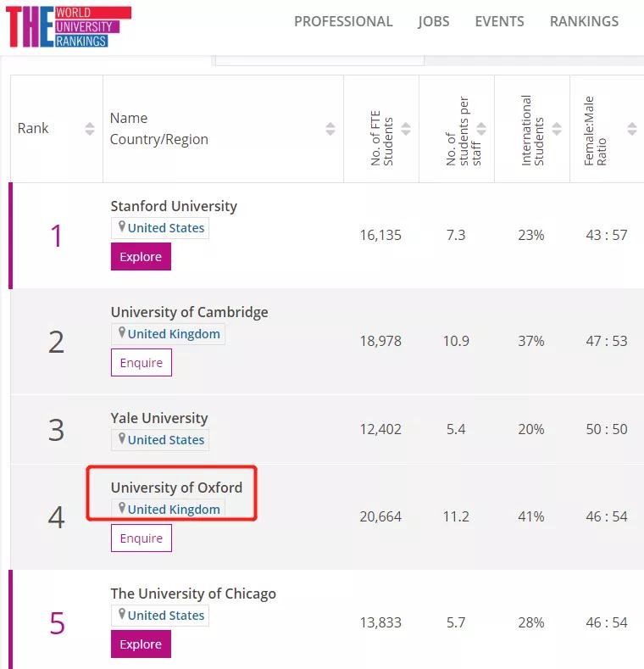The image size is (644, 669).
Task: Sort by Name Country/Region arrows
Action: [x=330, y=129]
